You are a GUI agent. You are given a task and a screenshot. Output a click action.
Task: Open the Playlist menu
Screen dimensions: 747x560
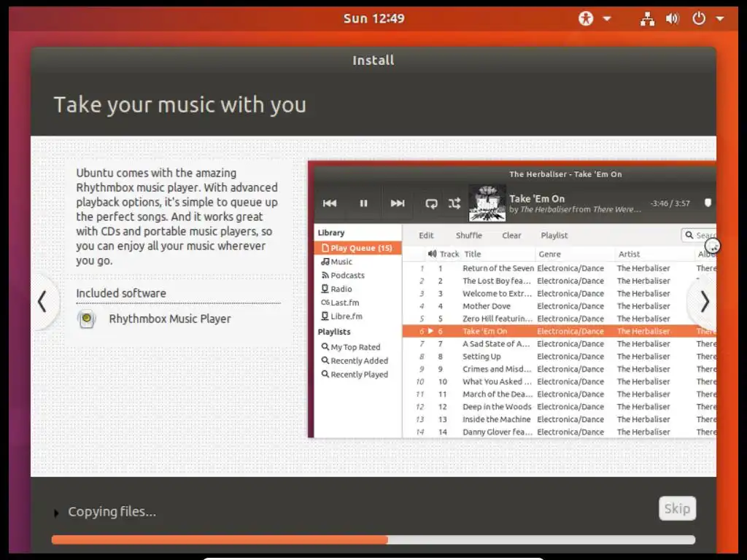[x=554, y=236]
